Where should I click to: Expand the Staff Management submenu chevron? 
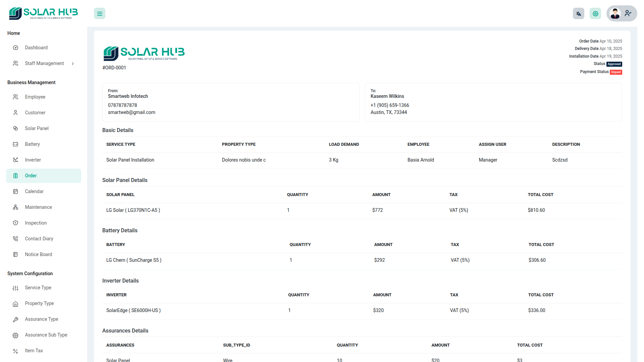(x=73, y=64)
